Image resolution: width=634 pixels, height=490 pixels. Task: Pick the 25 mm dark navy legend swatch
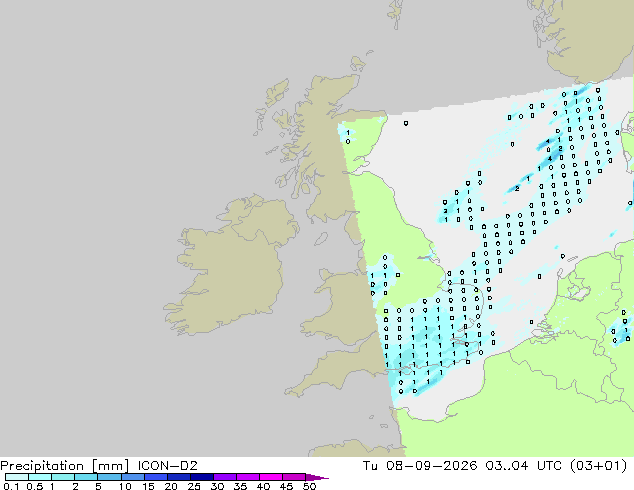point(202,477)
